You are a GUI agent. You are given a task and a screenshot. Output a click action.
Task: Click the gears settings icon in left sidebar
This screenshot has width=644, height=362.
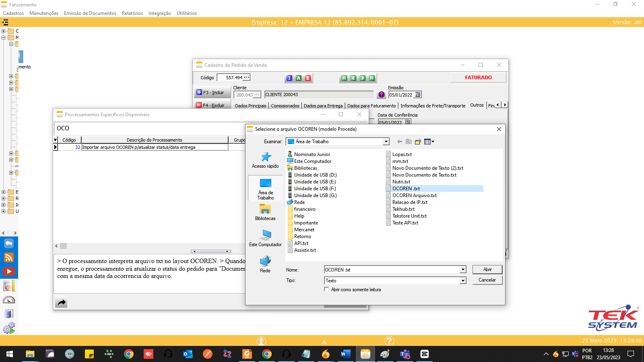[9, 328]
